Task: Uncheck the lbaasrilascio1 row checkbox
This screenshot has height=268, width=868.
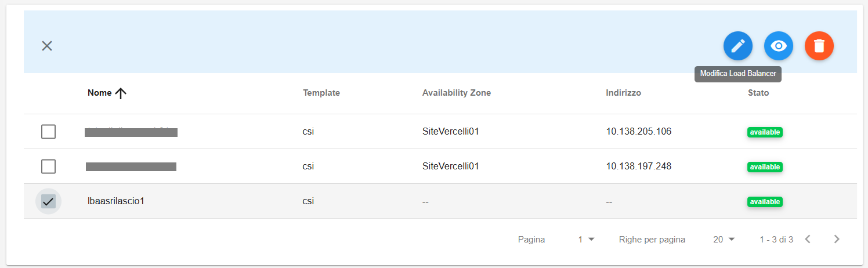Action: coord(48,201)
